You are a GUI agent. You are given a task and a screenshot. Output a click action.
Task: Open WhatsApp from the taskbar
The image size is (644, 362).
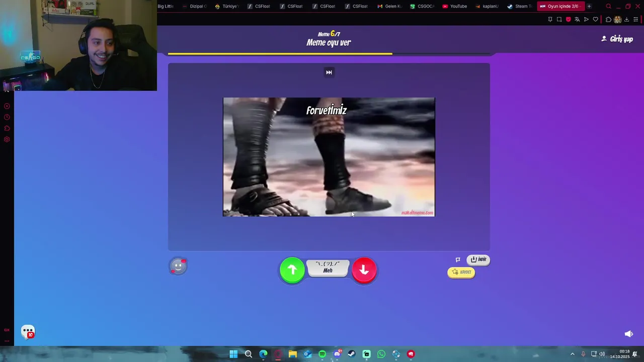381,354
